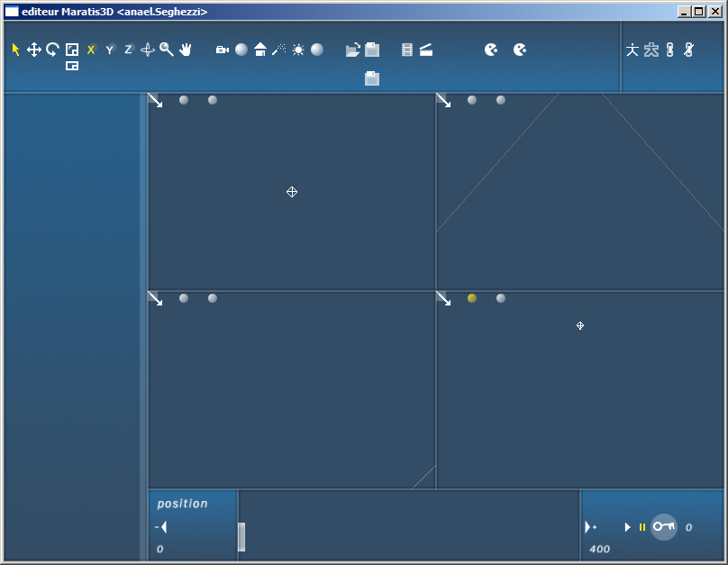This screenshot has width=728, height=565.
Task: Click the broken chain unlink icon
Action: [689, 50]
